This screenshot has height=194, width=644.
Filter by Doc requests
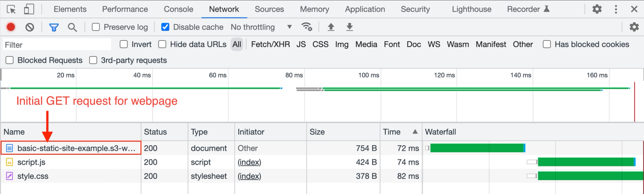[x=414, y=44]
